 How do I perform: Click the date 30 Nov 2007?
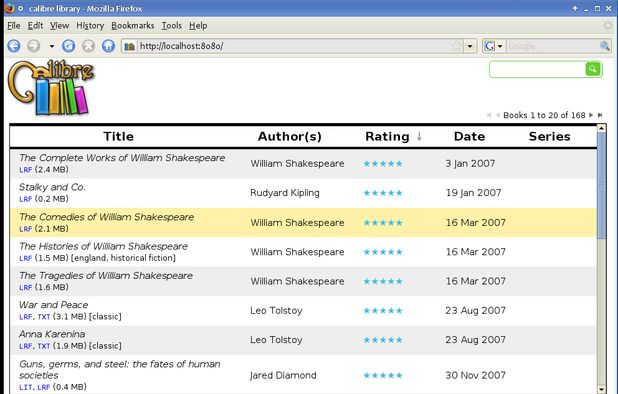tap(475, 375)
